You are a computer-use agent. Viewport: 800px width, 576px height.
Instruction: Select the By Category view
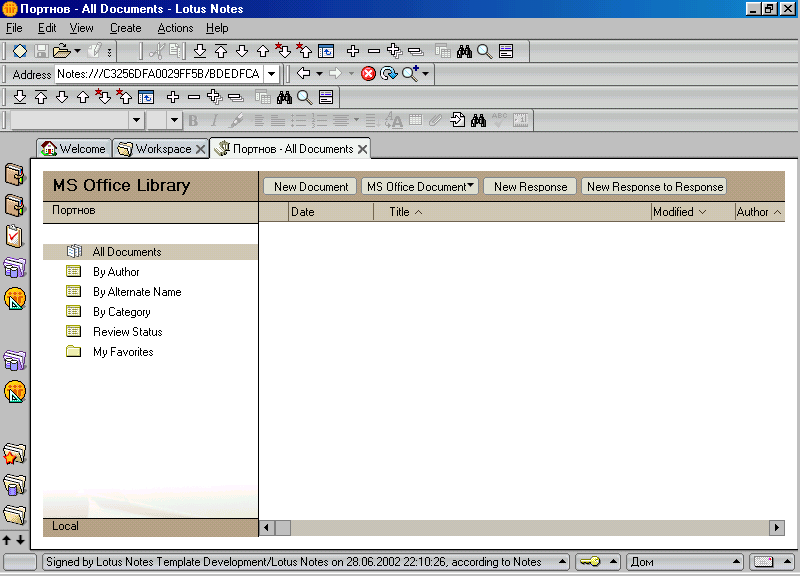coord(121,312)
